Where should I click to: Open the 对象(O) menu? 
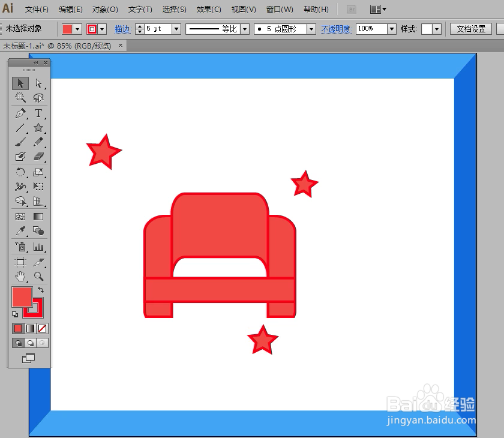(105, 10)
